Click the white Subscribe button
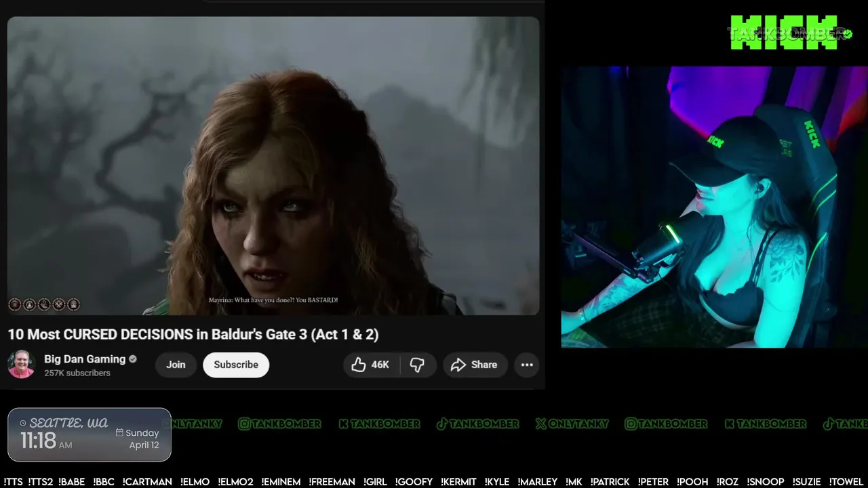This screenshot has width=868, height=488. [236, 365]
